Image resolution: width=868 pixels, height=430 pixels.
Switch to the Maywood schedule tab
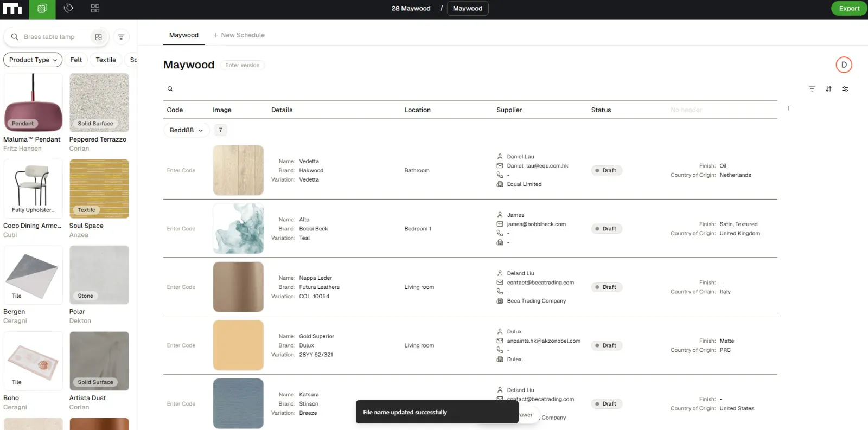(184, 35)
